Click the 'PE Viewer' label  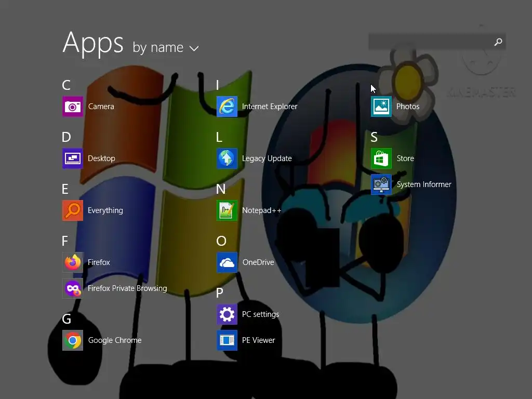[x=259, y=340]
